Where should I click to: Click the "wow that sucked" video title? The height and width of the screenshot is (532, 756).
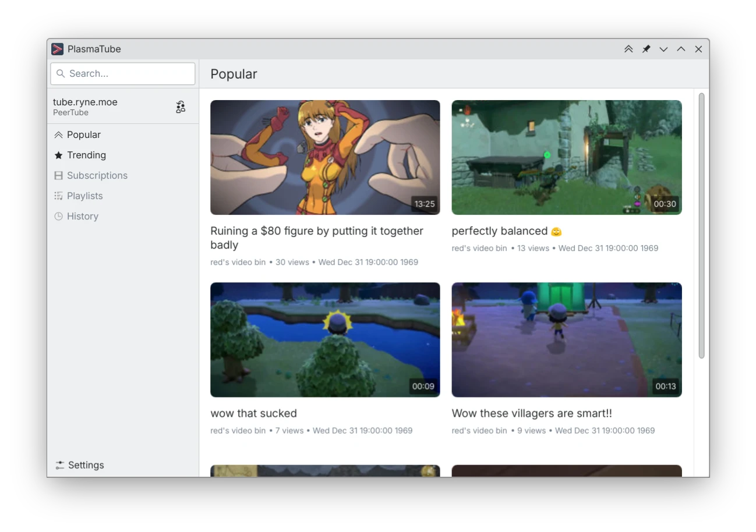[x=253, y=414]
